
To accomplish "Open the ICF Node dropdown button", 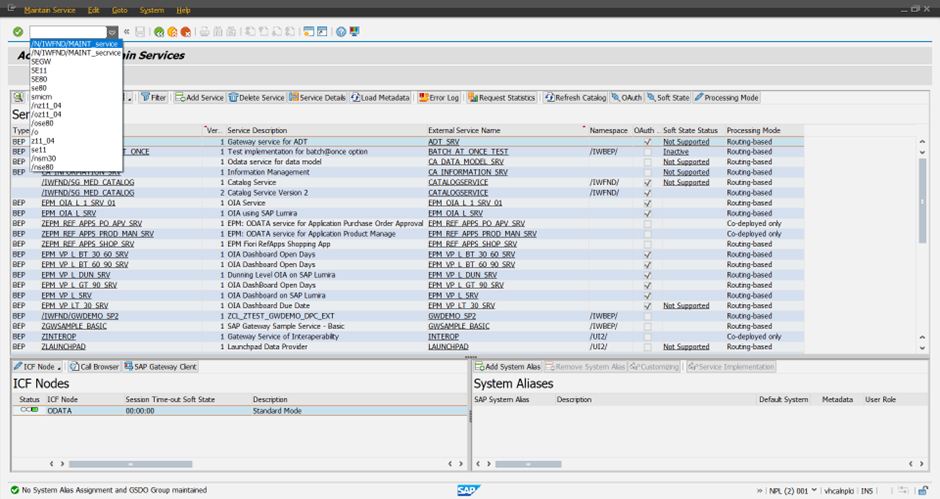I will pos(38,367).
